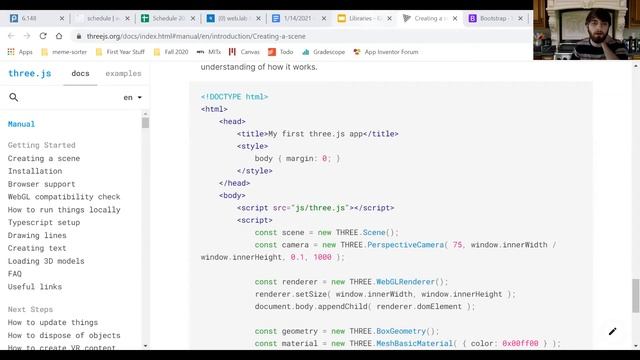Click the main page scroll down arrow
Viewport: 640px width, 360px height.
pos(636,346)
